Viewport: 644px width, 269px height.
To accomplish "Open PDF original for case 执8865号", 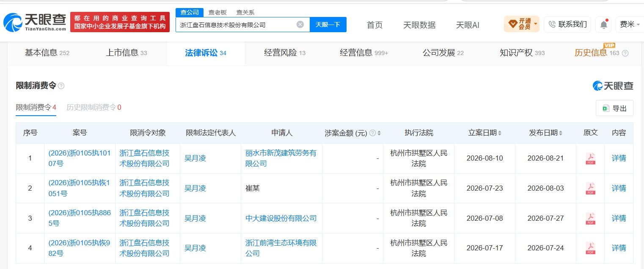I will [590, 218].
